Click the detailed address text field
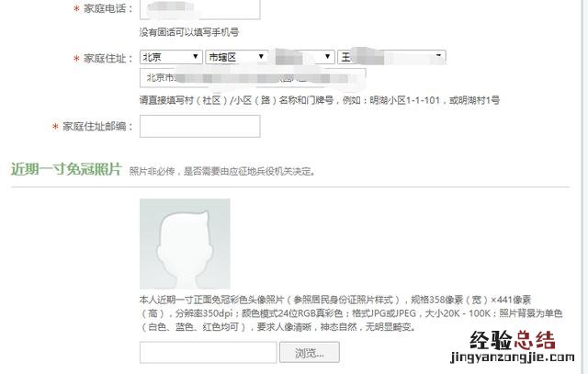Screen dimensions: 588x374 pos(253,78)
